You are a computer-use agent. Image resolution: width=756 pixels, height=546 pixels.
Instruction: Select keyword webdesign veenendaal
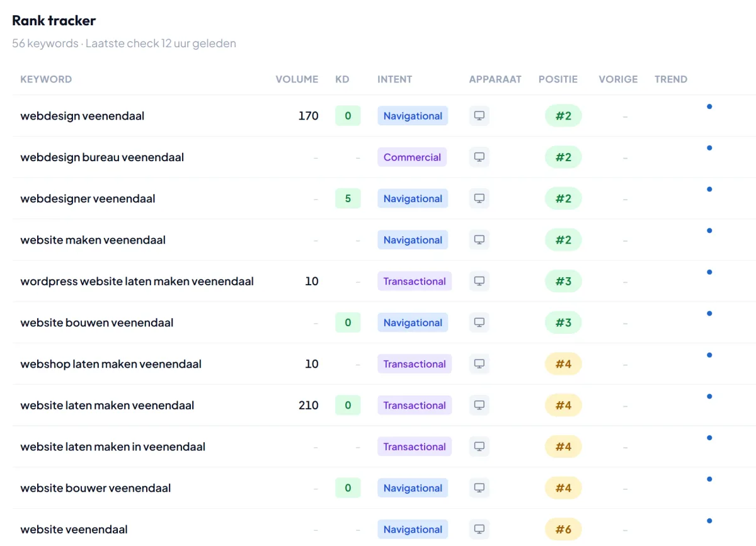[83, 116]
